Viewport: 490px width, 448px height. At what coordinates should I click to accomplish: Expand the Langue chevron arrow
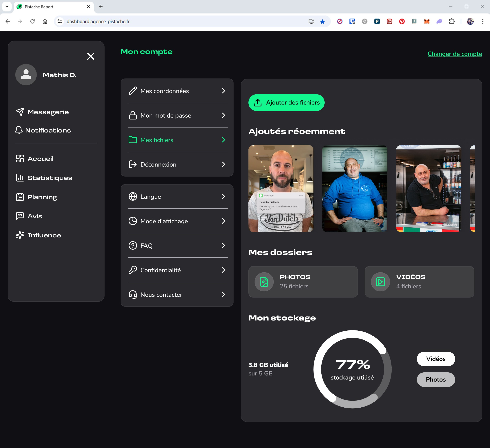(x=223, y=196)
